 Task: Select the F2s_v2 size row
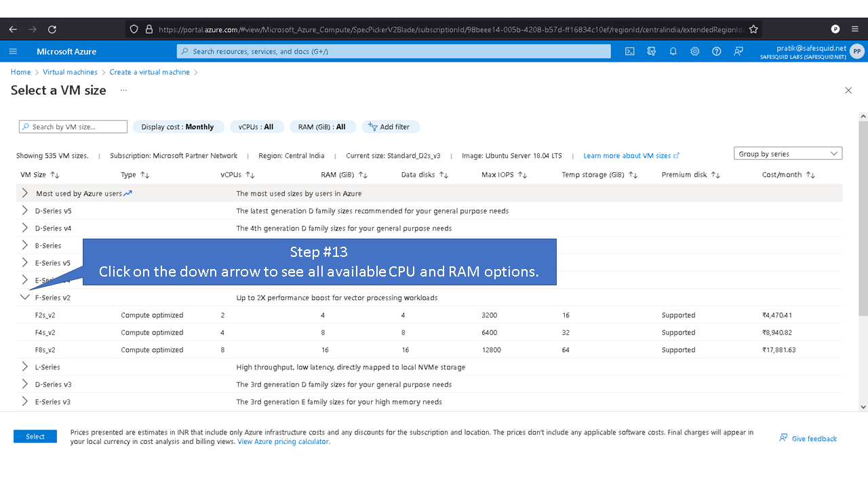point(429,315)
